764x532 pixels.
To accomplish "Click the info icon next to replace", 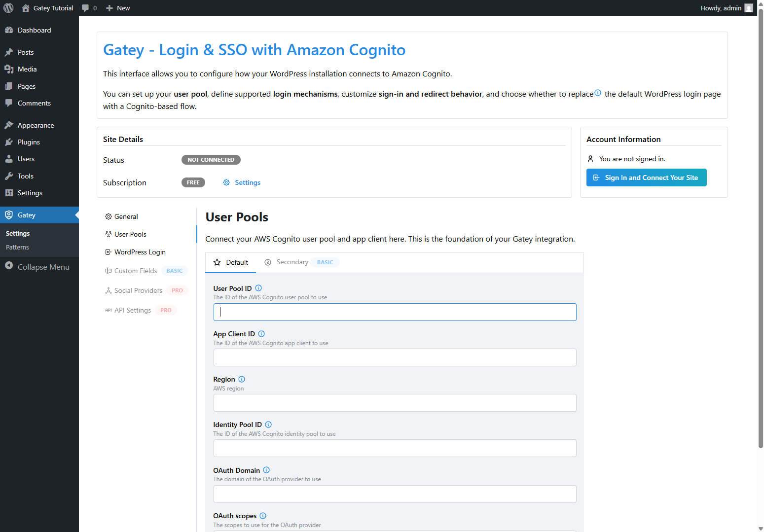I will [598, 93].
